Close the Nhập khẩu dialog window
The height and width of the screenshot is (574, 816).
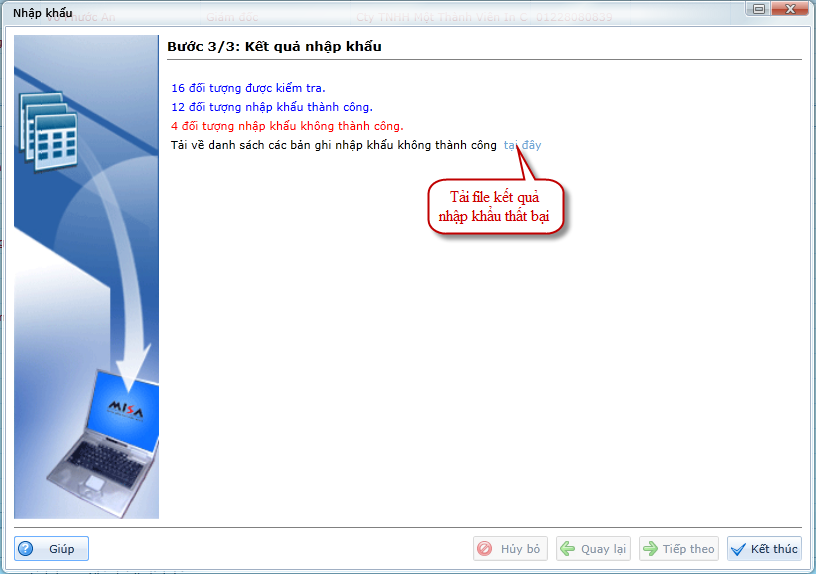point(790,10)
